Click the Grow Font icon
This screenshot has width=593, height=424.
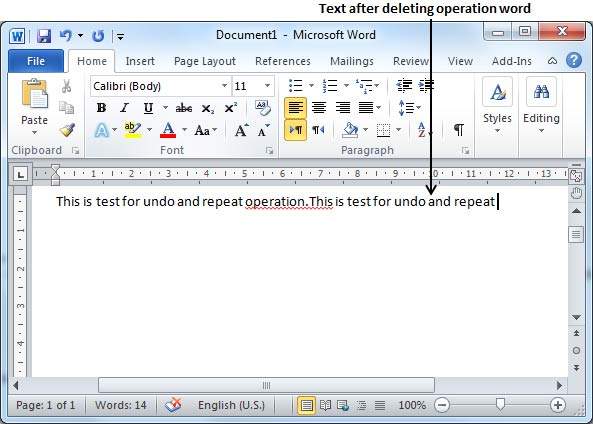pos(241,131)
